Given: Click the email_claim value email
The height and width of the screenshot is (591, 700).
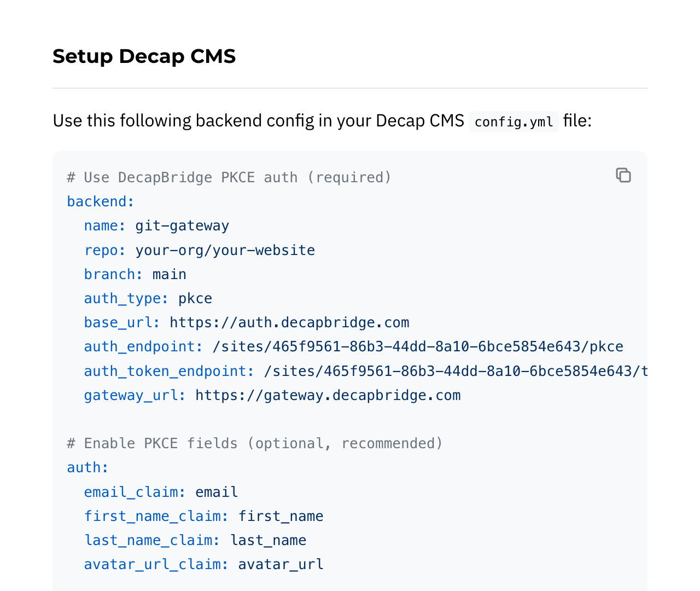Looking at the screenshot, I should (216, 492).
